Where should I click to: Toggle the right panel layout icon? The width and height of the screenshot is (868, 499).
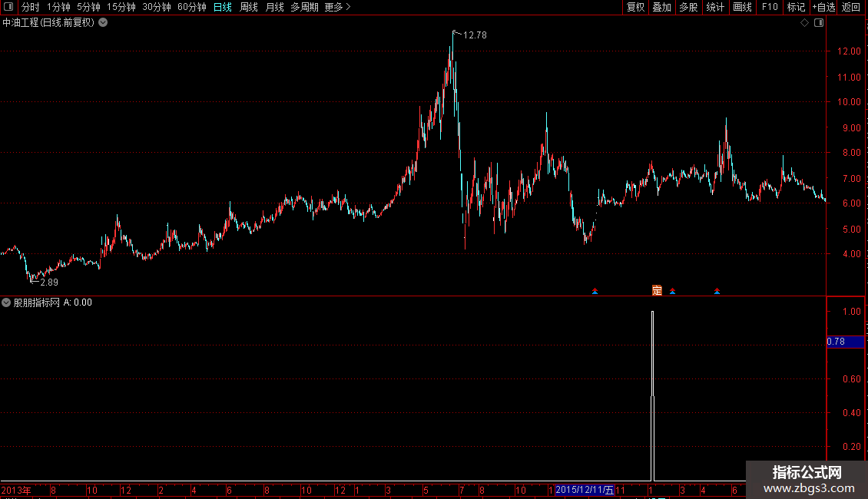tap(819, 23)
